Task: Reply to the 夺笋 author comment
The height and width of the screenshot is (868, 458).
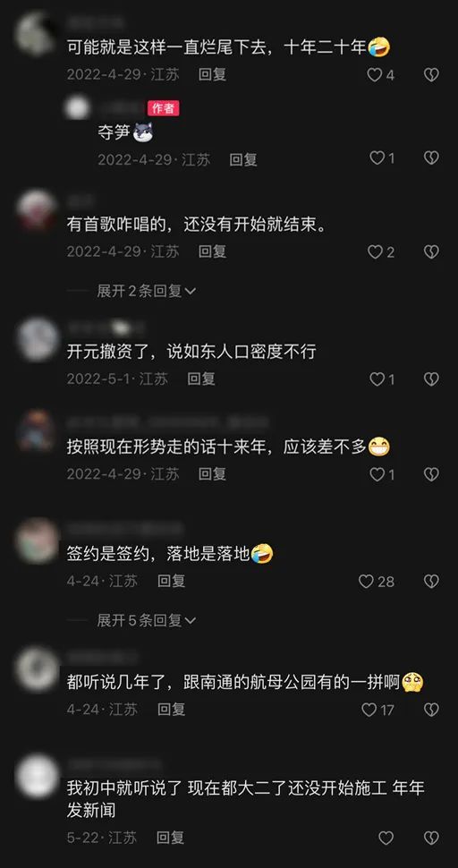Action: point(243,160)
